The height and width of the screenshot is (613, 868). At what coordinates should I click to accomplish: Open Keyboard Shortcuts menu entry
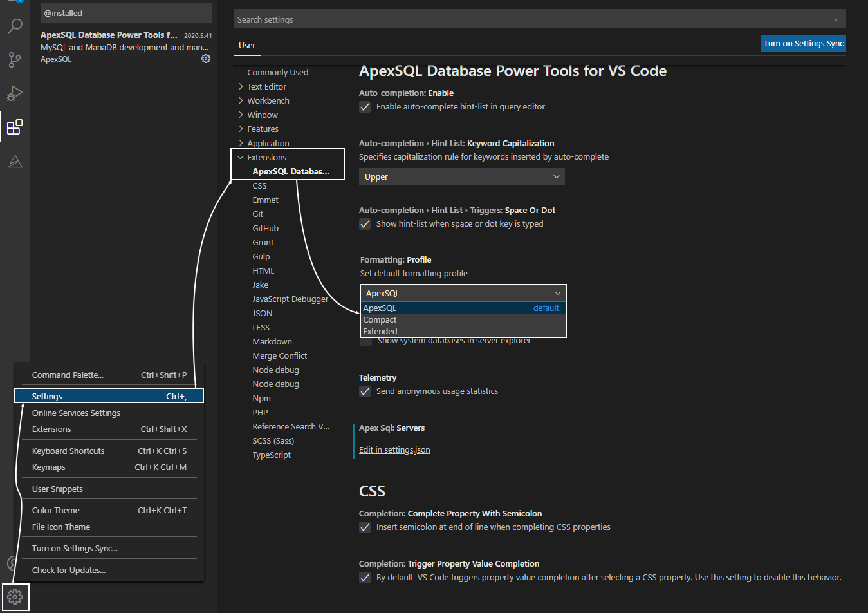point(109,451)
